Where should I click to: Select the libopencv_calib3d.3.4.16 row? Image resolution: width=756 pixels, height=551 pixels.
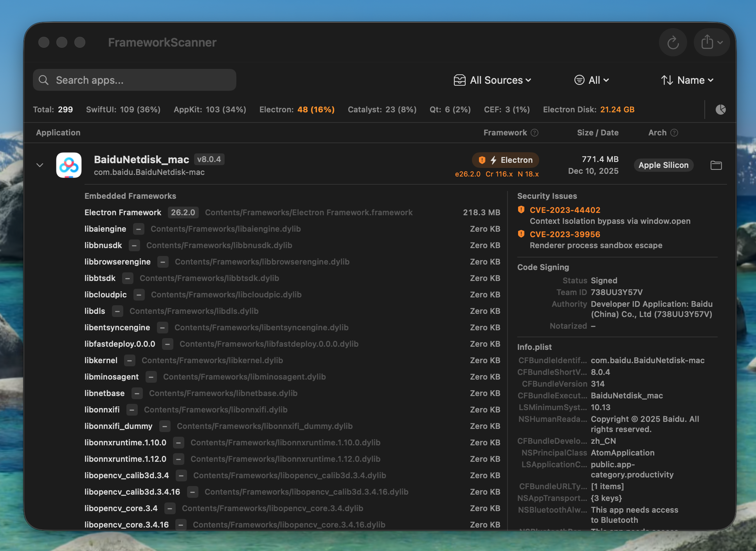[x=292, y=492]
